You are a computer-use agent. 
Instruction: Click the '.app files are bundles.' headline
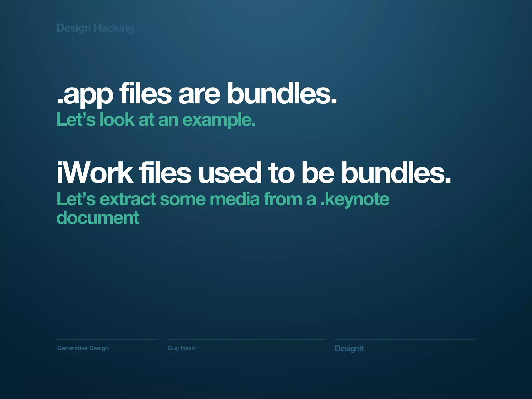tap(197, 95)
